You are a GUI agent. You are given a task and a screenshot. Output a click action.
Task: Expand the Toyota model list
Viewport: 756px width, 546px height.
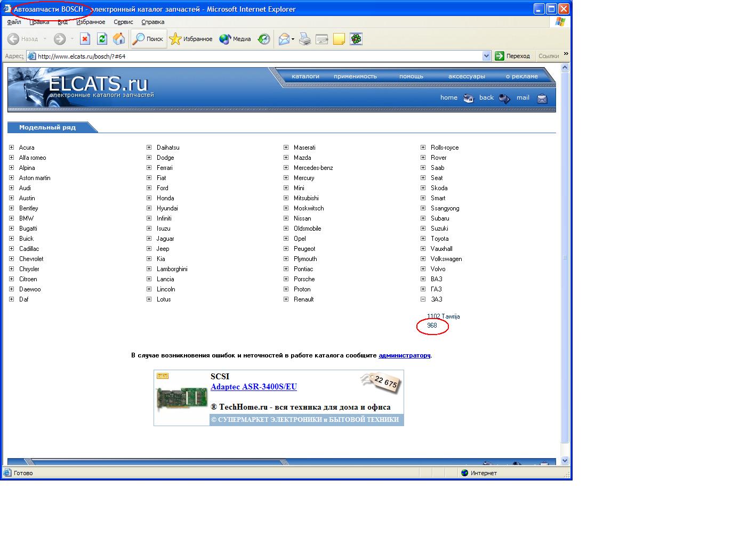pyautogui.click(x=423, y=239)
